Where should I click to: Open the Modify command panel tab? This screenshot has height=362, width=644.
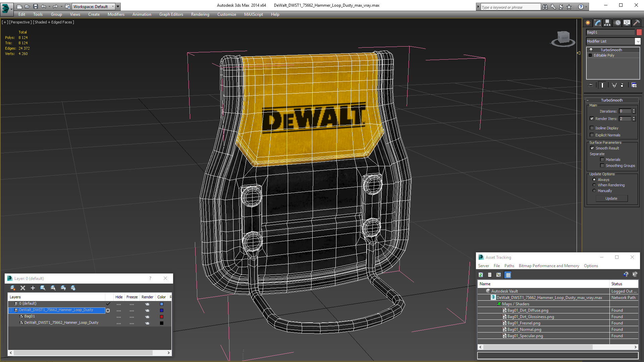pyautogui.click(x=598, y=23)
